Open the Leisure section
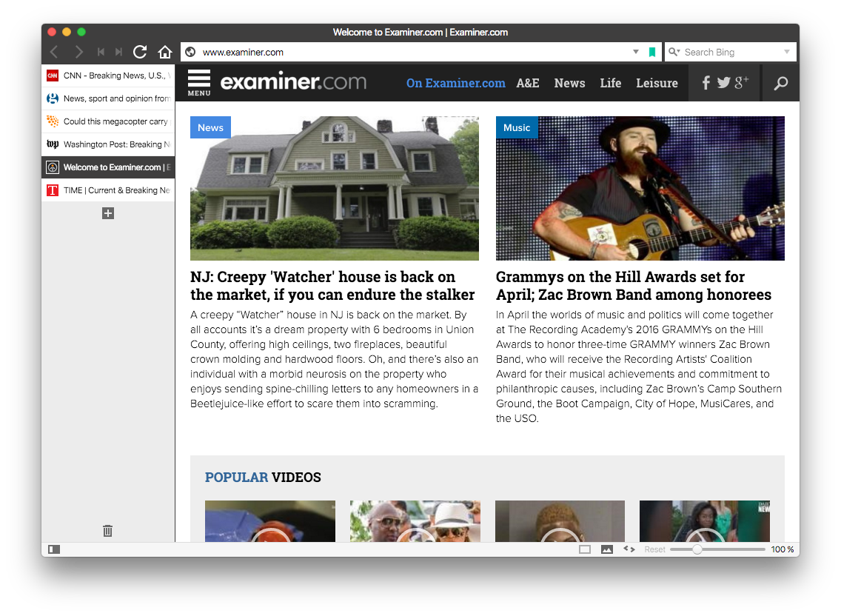Image resolution: width=841 pixels, height=616 pixels. pos(657,83)
